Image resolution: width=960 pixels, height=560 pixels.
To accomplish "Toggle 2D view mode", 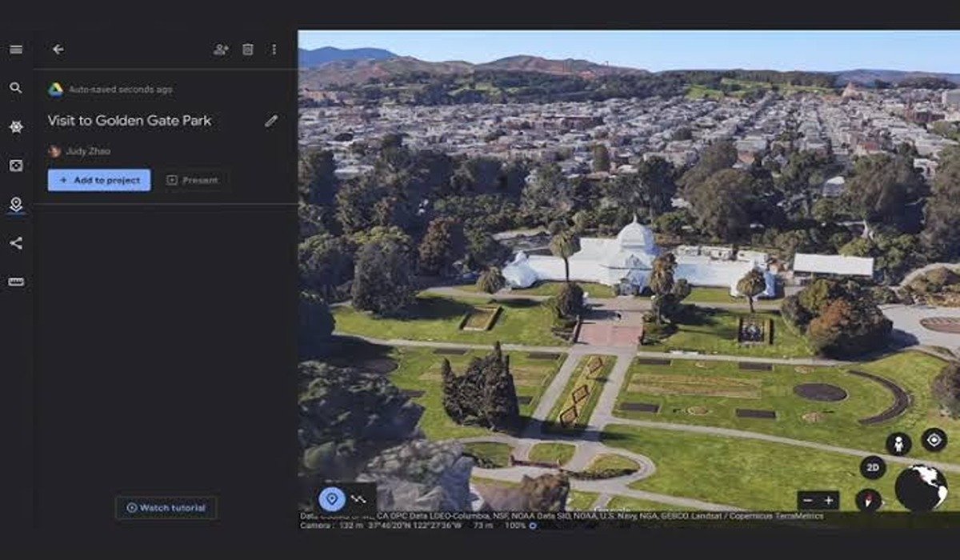I will (x=873, y=466).
